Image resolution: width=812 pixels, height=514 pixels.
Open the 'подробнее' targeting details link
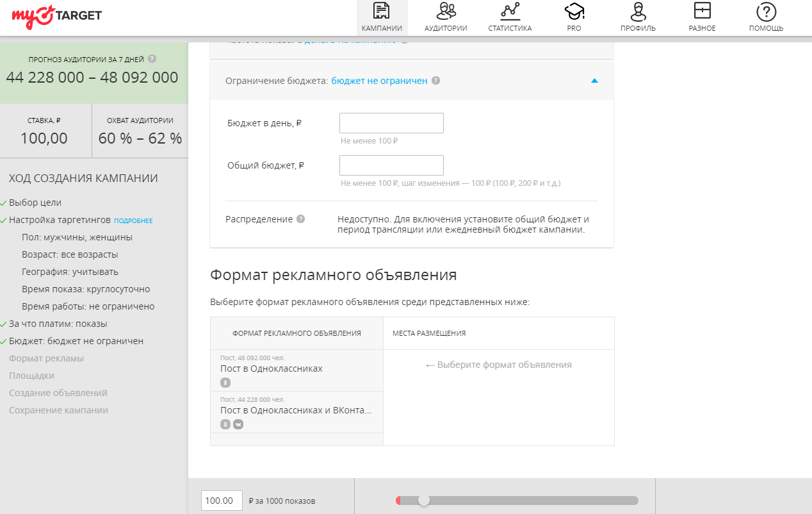coord(133,220)
